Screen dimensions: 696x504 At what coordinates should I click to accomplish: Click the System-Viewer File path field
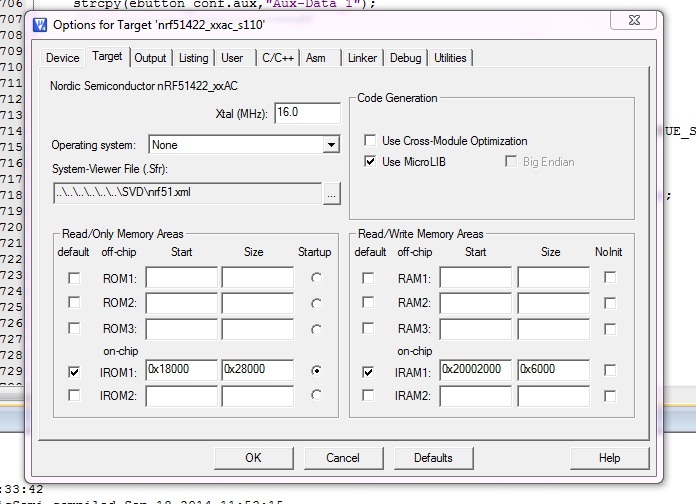click(187, 193)
